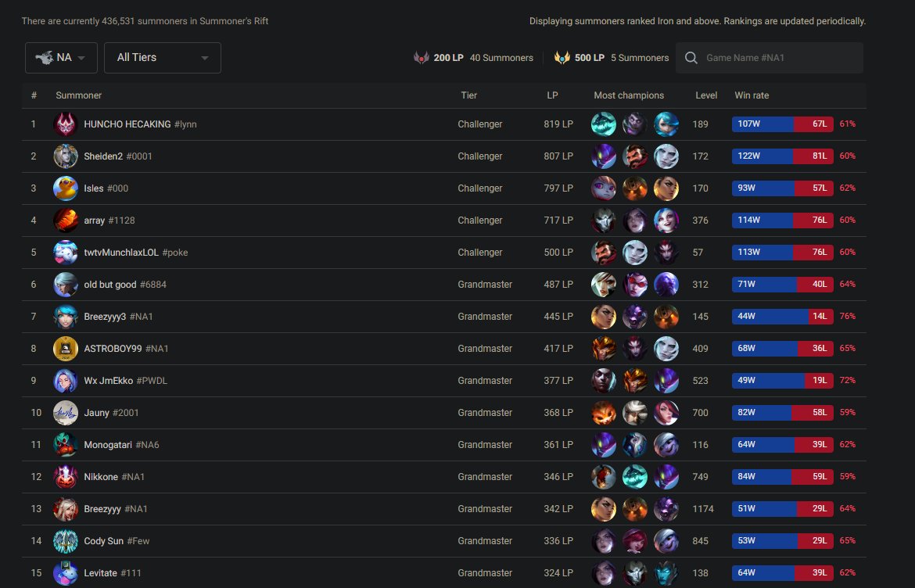Click the rubber duck avatar for Isles
The image size is (915, 588).
[65, 188]
